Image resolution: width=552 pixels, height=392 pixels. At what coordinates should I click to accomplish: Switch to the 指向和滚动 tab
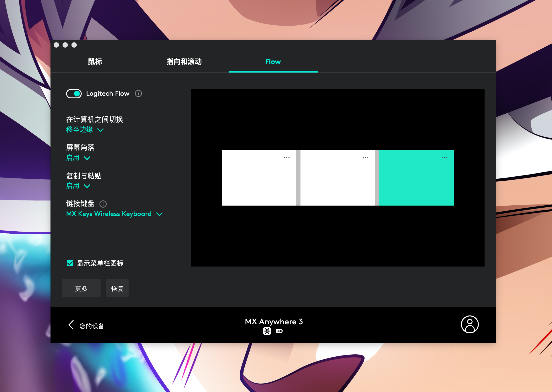click(184, 62)
